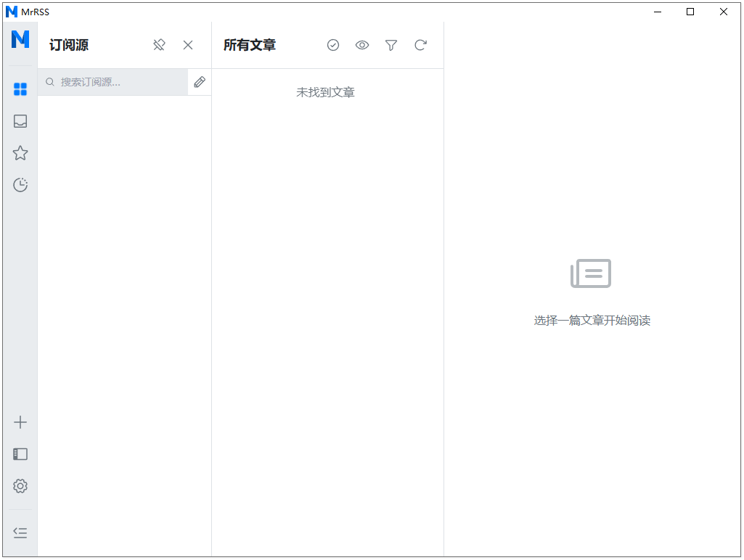744x560 pixels.
Task: Switch to the 所有文章 view
Action: tap(249, 44)
